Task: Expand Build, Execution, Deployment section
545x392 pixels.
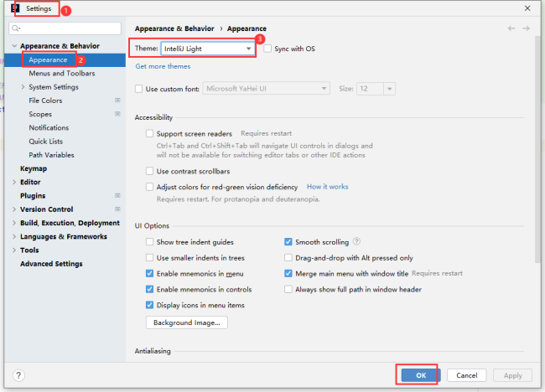Action: (x=14, y=223)
